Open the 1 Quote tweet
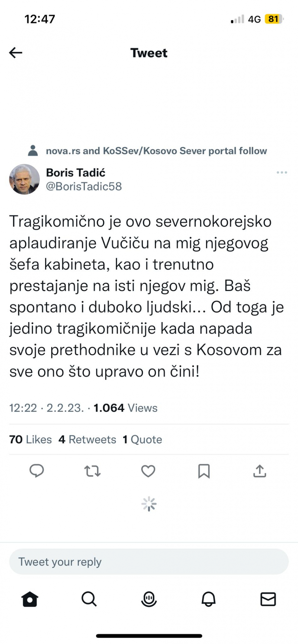The image size is (298, 644). [x=142, y=439]
